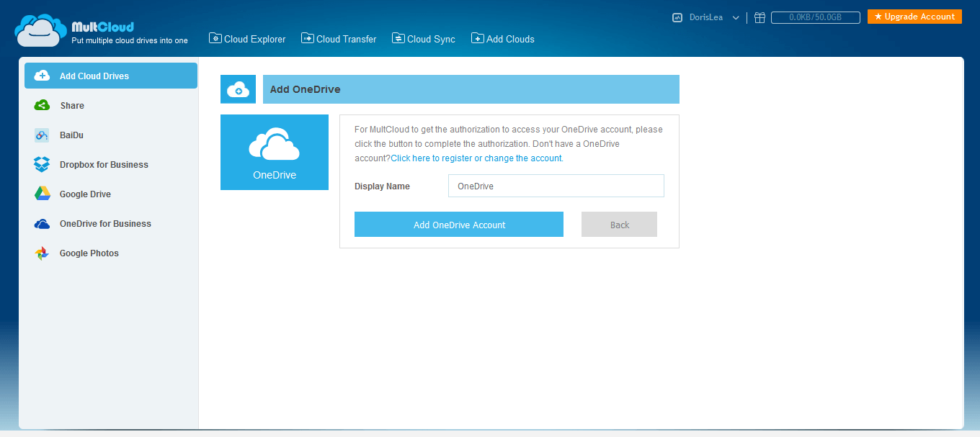
Task: Click the Dropbox for Business icon
Action: coord(42,164)
